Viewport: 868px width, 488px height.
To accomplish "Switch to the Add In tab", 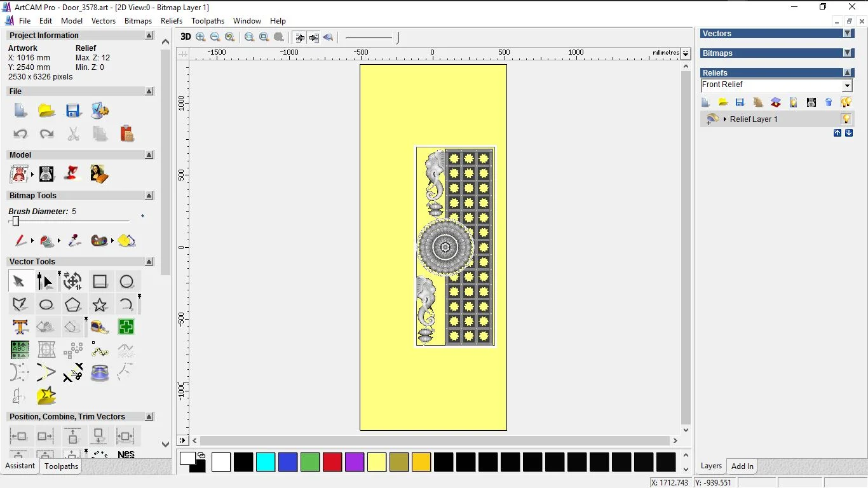I will pyautogui.click(x=742, y=466).
